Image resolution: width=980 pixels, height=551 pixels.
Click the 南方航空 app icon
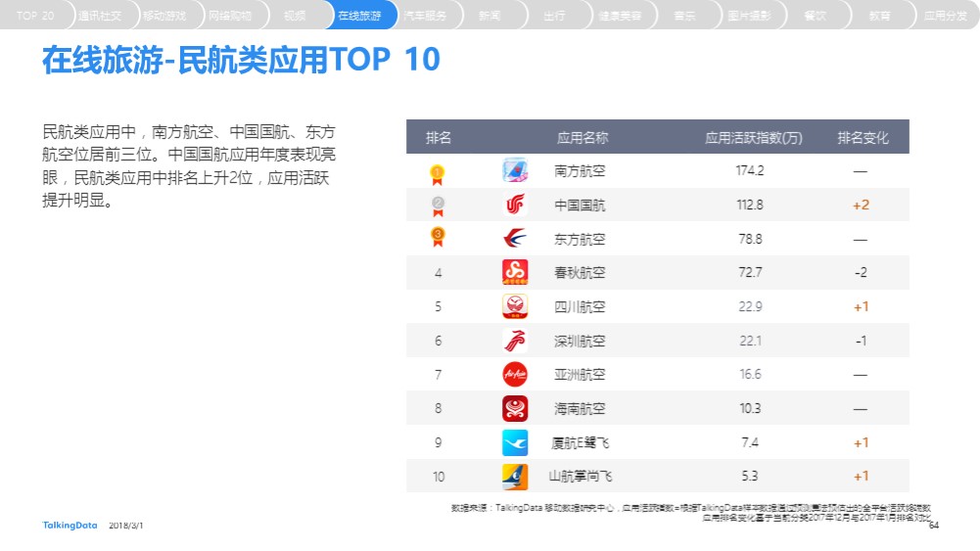515,170
